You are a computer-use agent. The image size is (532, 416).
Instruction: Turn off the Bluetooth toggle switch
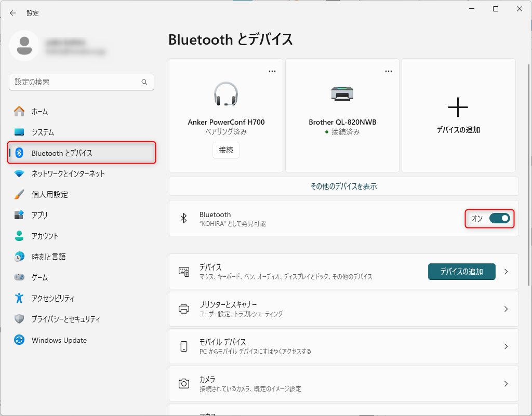(x=499, y=219)
